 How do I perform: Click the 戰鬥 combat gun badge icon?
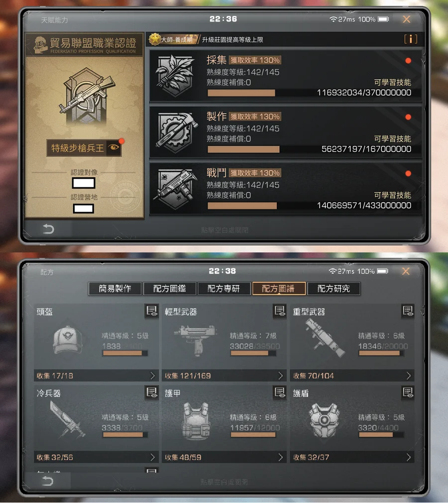click(x=176, y=189)
